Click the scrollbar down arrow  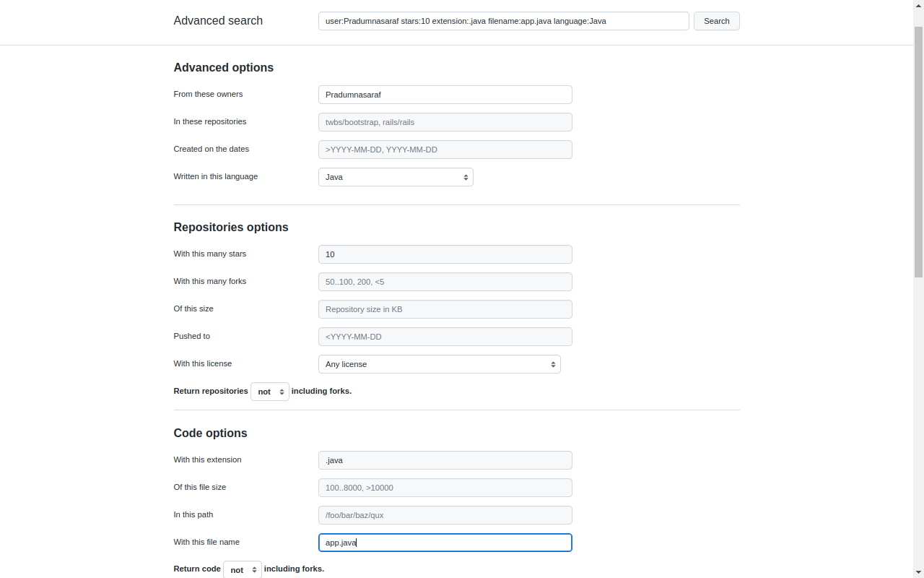[918, 573]
